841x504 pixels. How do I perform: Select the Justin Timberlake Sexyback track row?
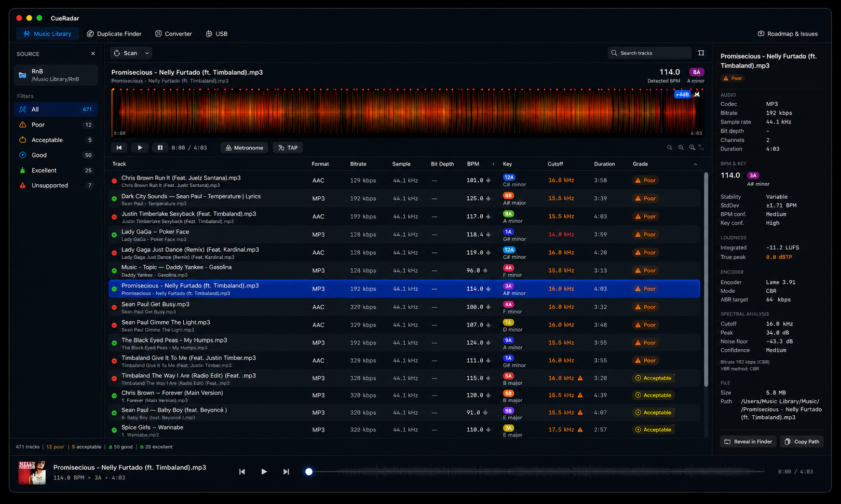point(404,217)
